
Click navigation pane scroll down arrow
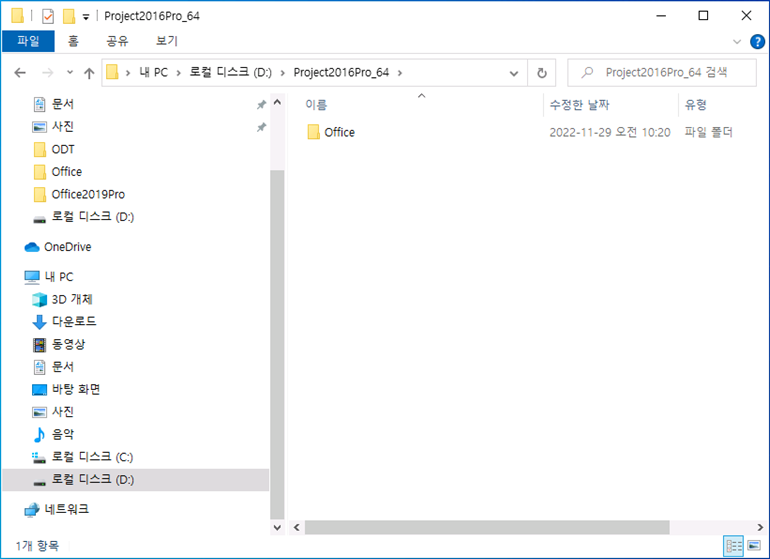point(277,528)
